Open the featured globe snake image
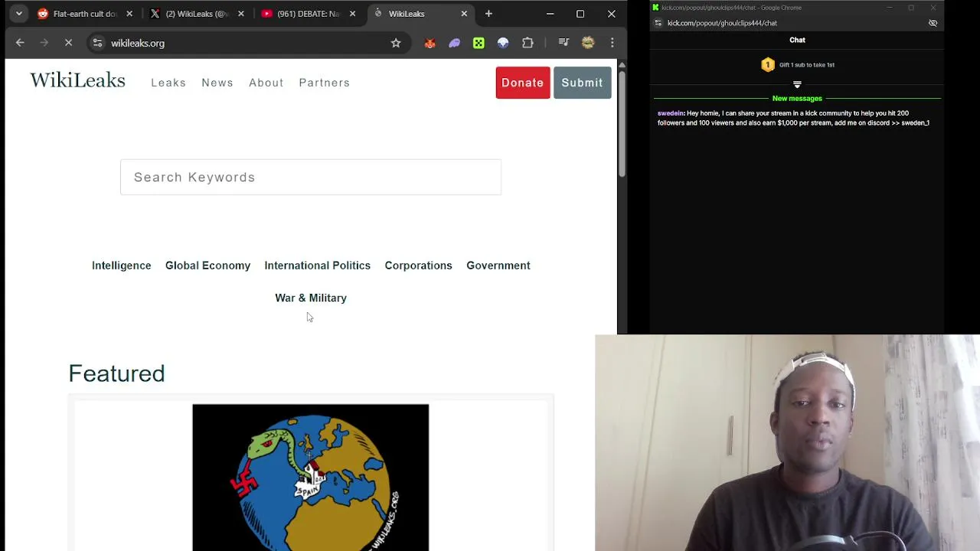This screenshot has height=551, width=980. point(311,478)
